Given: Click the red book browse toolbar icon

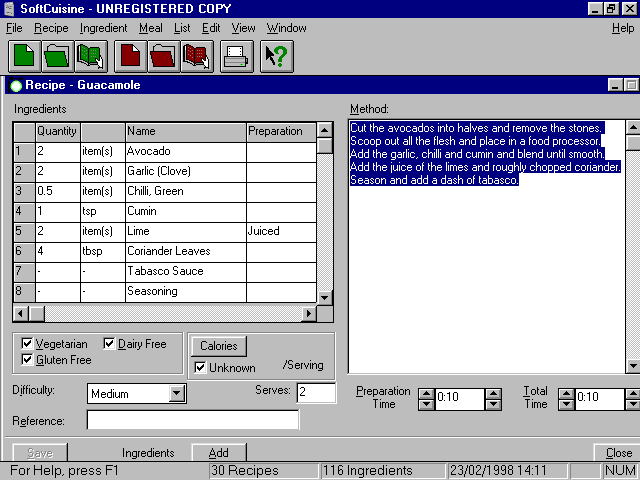Looking at the screenshot, I should pos(196,55).
